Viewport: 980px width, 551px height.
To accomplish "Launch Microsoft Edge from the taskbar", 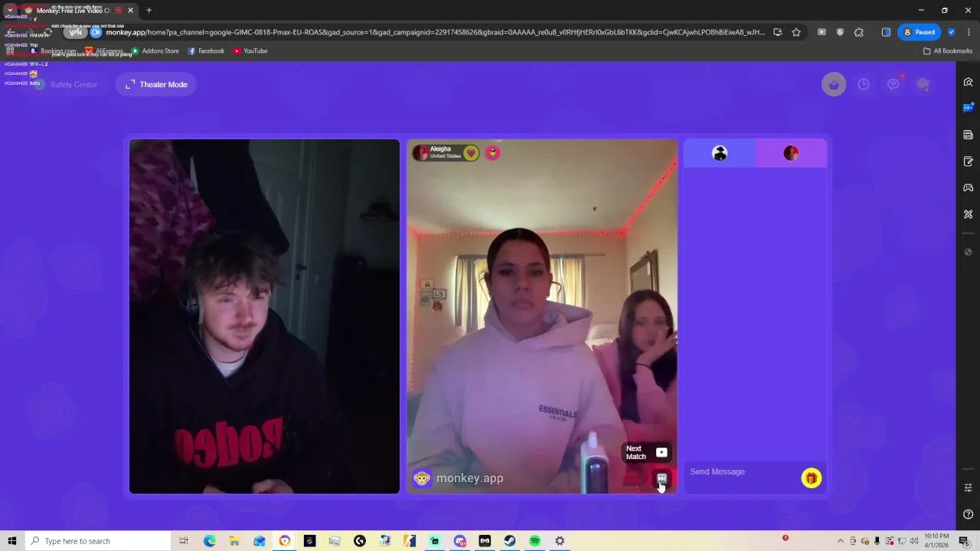I will [209, 541].
